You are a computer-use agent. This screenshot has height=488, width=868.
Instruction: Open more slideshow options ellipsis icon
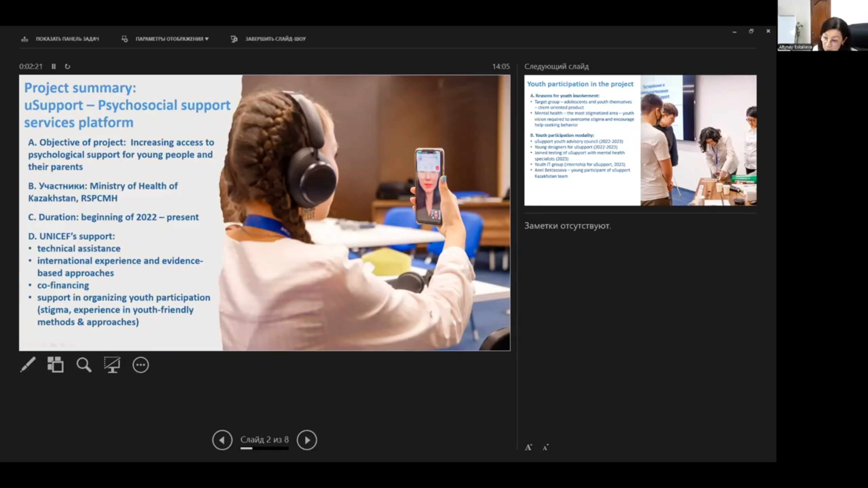pyautogui.click(x=141, y=365)
